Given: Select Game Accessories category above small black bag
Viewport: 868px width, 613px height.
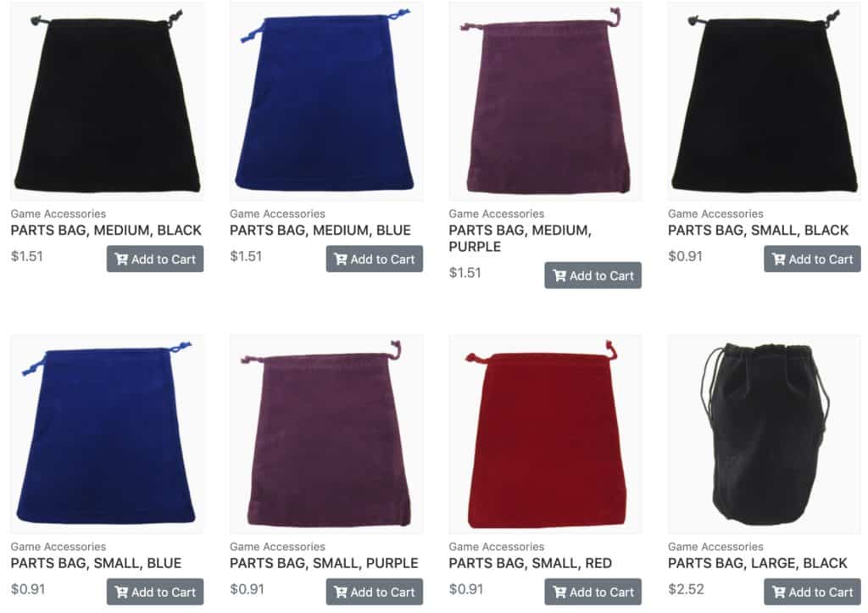Looking at the screenshot, I should point(715,214).
